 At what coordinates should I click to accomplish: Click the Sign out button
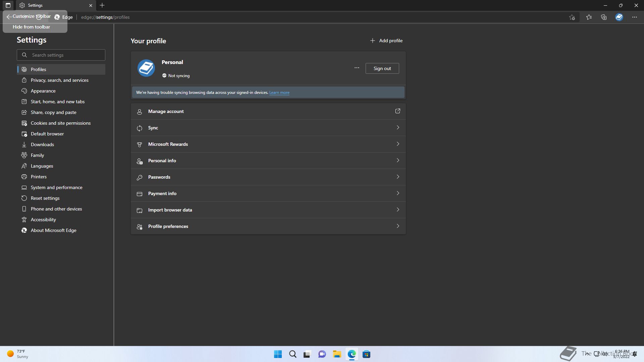pyautogui.click(x=382, y=68)
